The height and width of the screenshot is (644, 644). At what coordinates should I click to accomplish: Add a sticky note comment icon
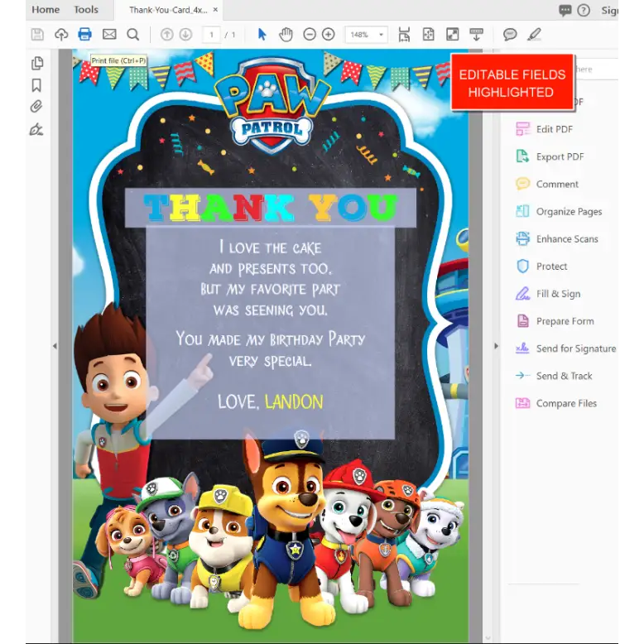[510, 35]
